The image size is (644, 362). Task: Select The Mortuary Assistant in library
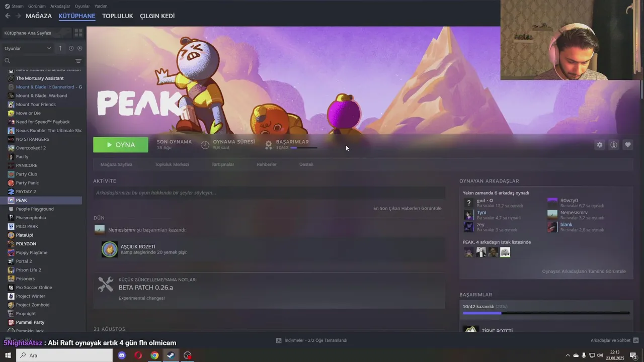click(x=40, y=78)
